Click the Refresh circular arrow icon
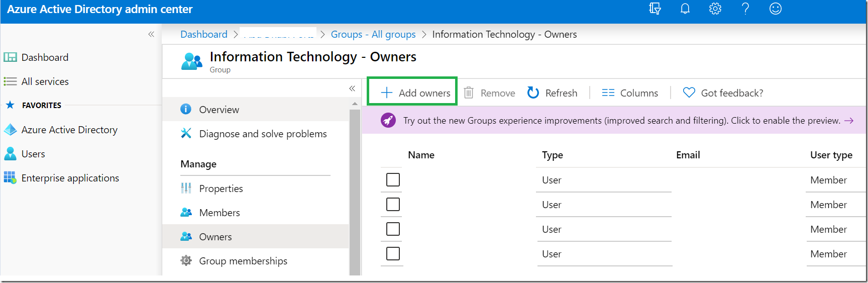The image size is (868, 283). 533,92
